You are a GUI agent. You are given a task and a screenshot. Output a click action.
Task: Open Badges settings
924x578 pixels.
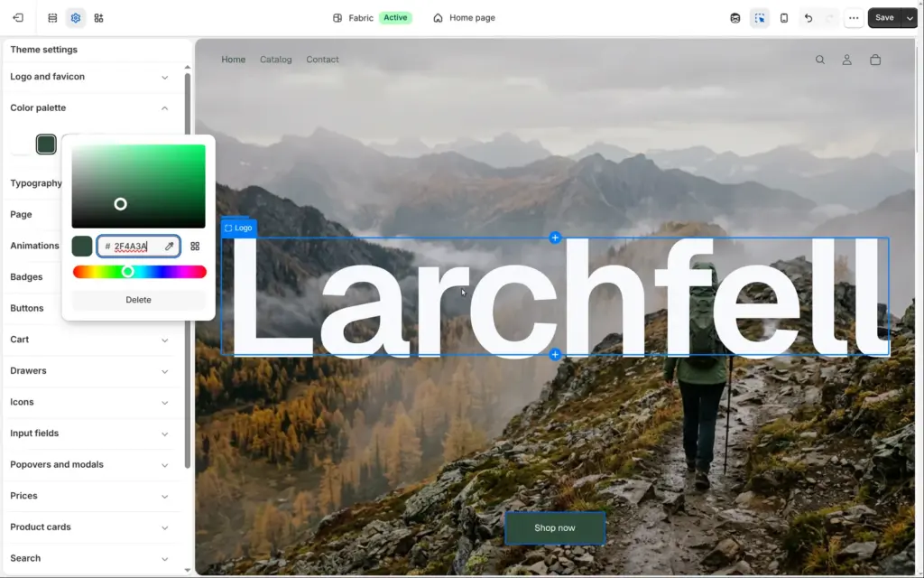click(x=26, y=277)
